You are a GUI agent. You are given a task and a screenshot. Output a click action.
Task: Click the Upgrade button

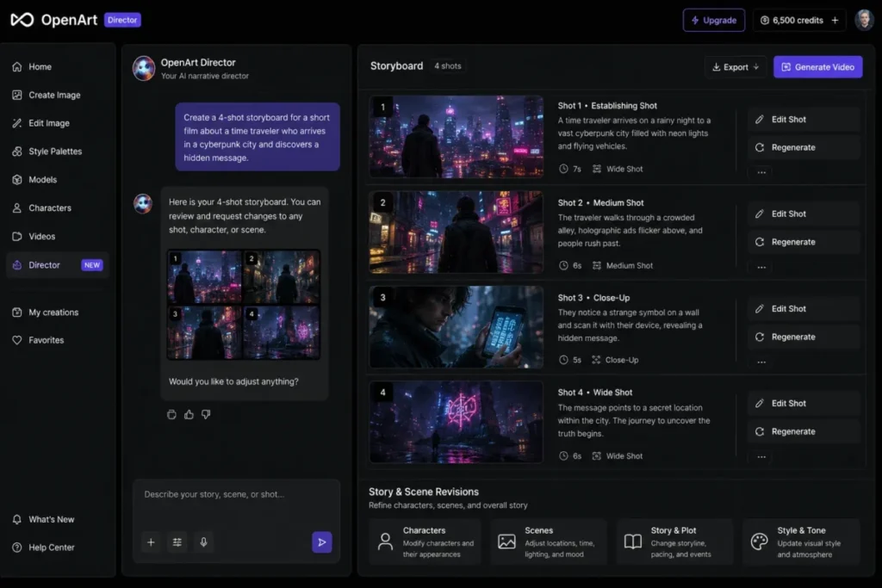(714, 21)
